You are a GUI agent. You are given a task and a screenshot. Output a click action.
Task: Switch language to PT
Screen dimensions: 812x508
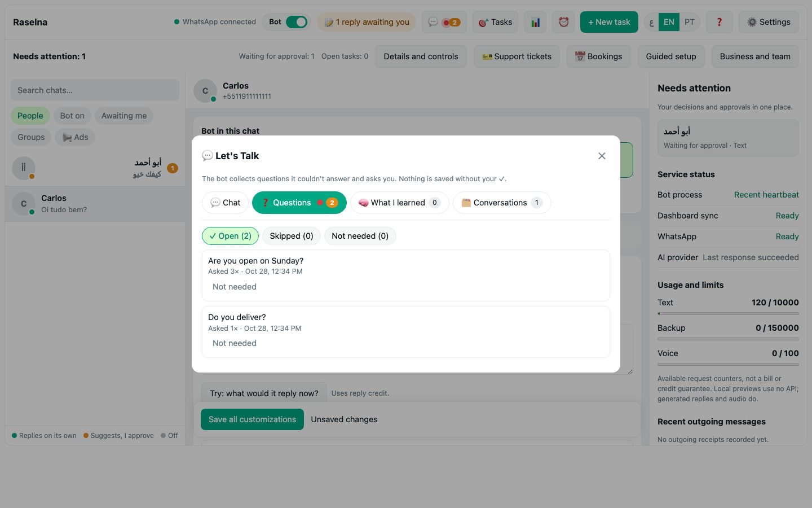pyautogui.click(x=689, y=22)
